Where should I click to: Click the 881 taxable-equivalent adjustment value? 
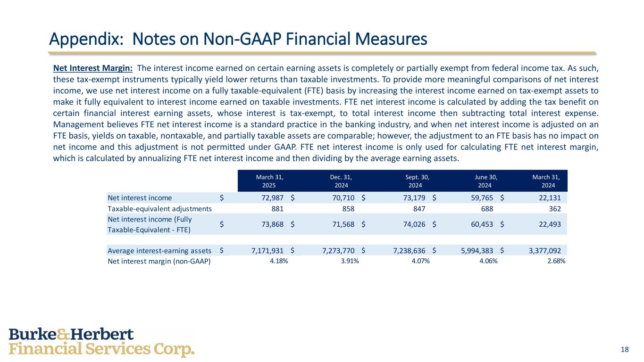[277, 208]
